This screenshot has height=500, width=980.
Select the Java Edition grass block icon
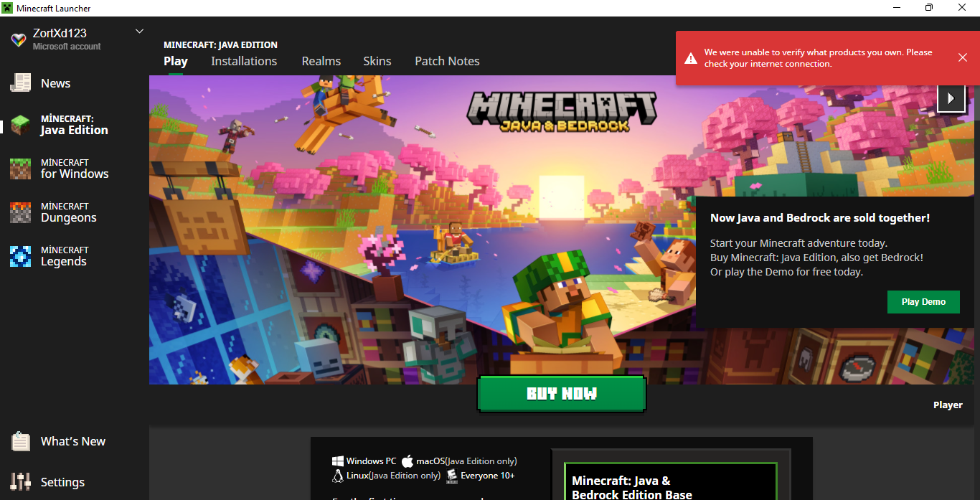20,125
